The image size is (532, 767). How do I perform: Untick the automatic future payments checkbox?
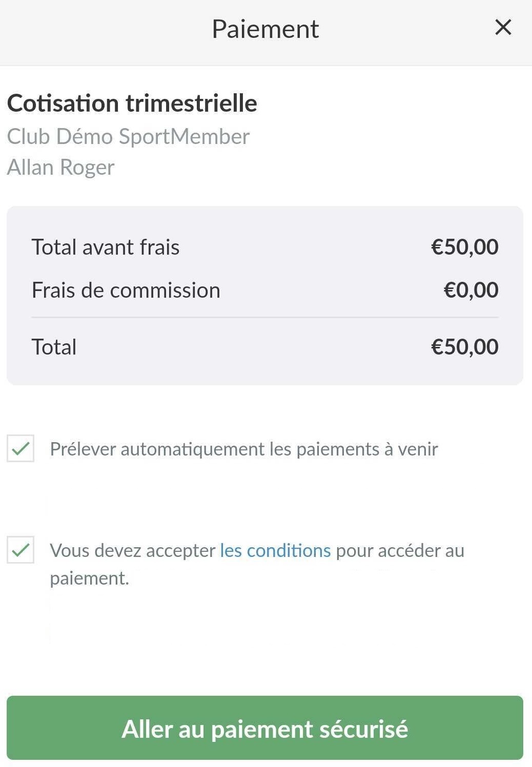tap(21, 448)
